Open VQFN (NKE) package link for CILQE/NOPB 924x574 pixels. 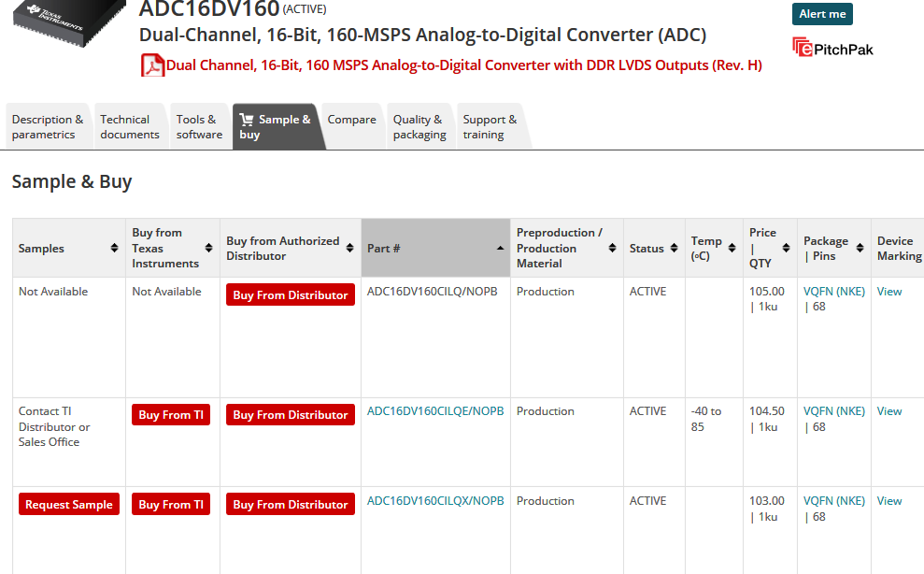pos(833,411)
